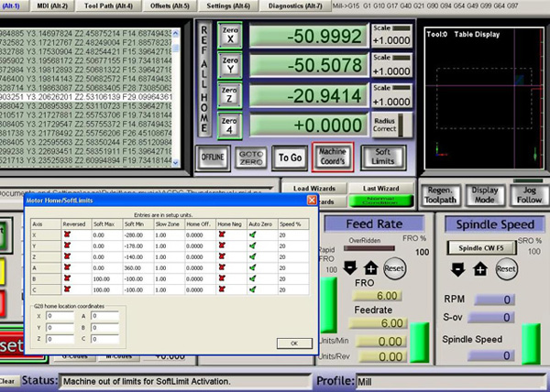This screenshot has width=550, height=392.
Task: Click the GOTO ZERO button
Action: click(x=251, y=158)
